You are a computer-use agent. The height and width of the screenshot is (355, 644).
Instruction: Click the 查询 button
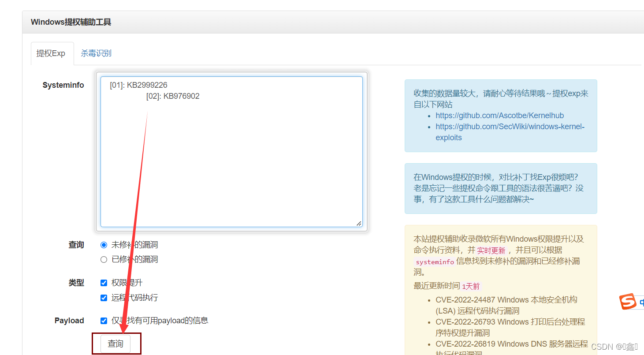point(115,344)
